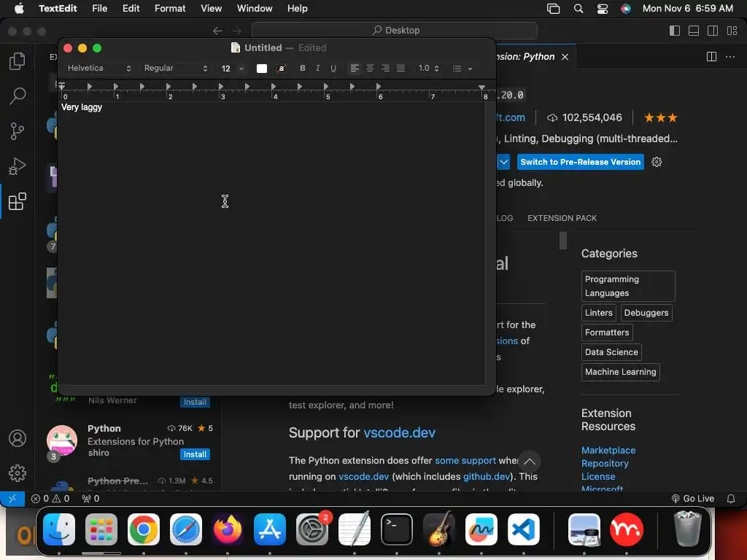Select Debuggers category tag

(646, 313)
